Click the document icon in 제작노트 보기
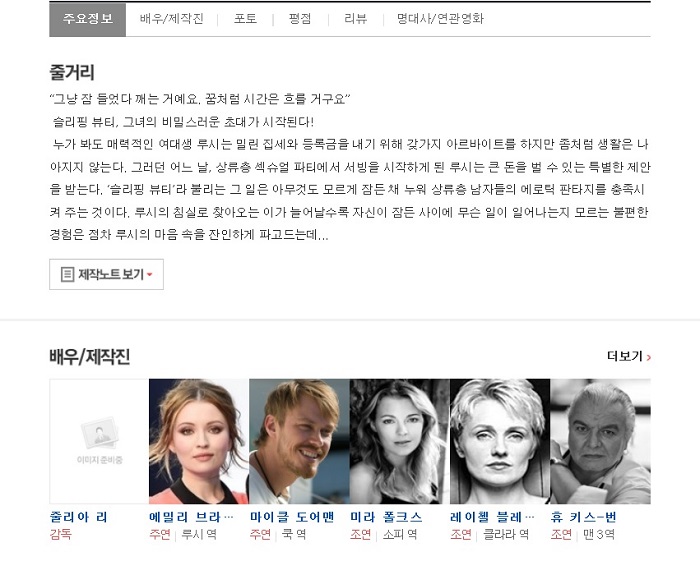700x561 pixels. pos(67,274)
